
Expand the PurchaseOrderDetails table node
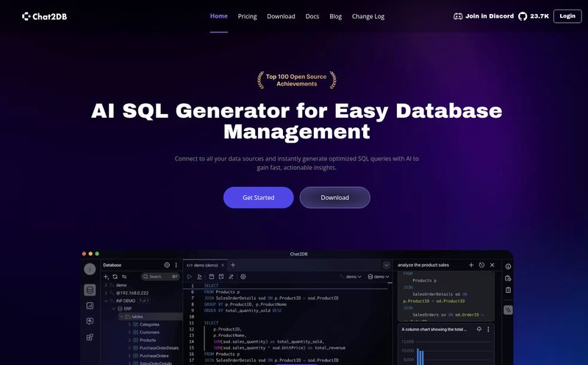tap(129, 348)
